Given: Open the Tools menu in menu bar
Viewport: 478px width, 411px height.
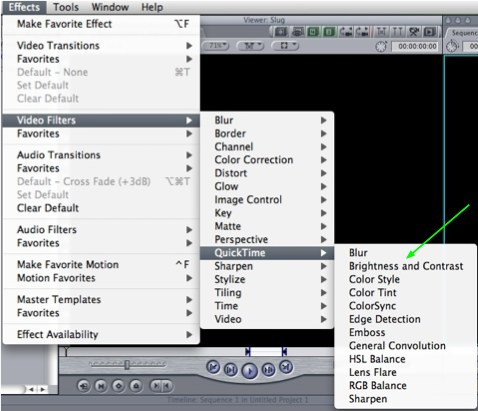Looking at the screenshot, I should point(66,7).
